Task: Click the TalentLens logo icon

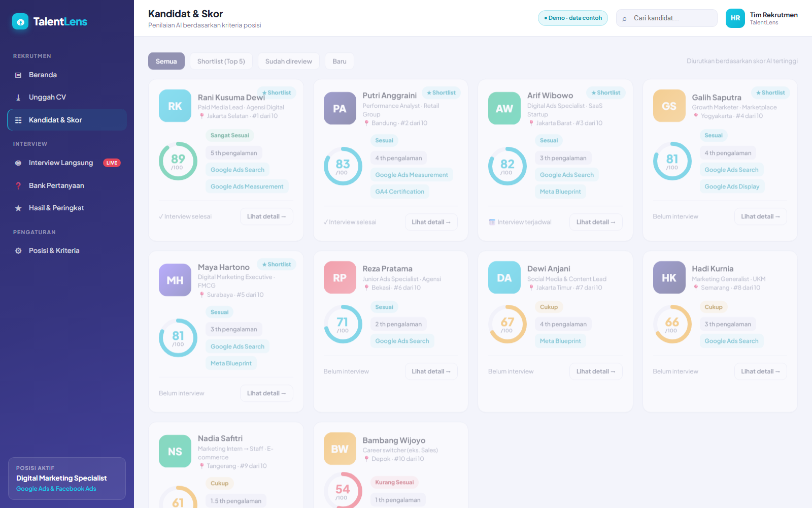Action: point(20,21)
